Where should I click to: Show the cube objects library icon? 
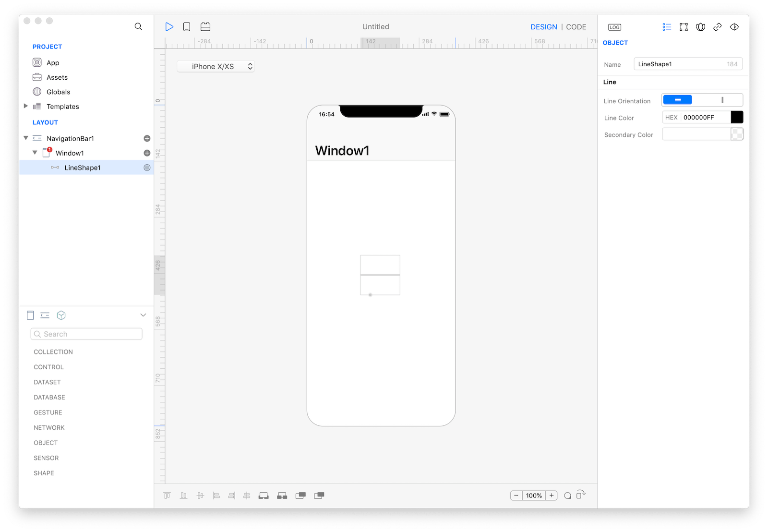[x=61, y=315]
